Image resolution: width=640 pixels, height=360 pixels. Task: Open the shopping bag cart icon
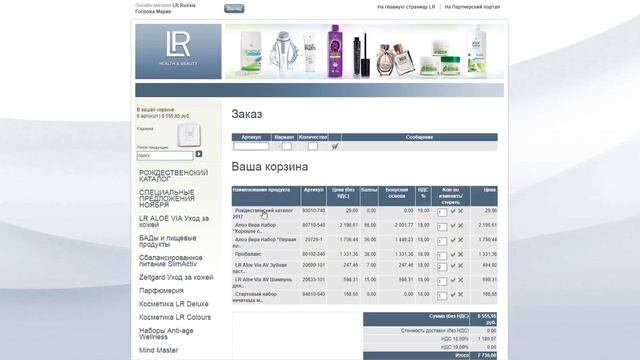point(189,135)
